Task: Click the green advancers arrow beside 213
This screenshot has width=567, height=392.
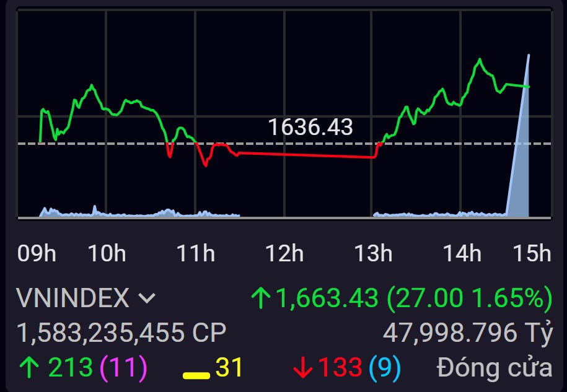Action: point(28,367)
